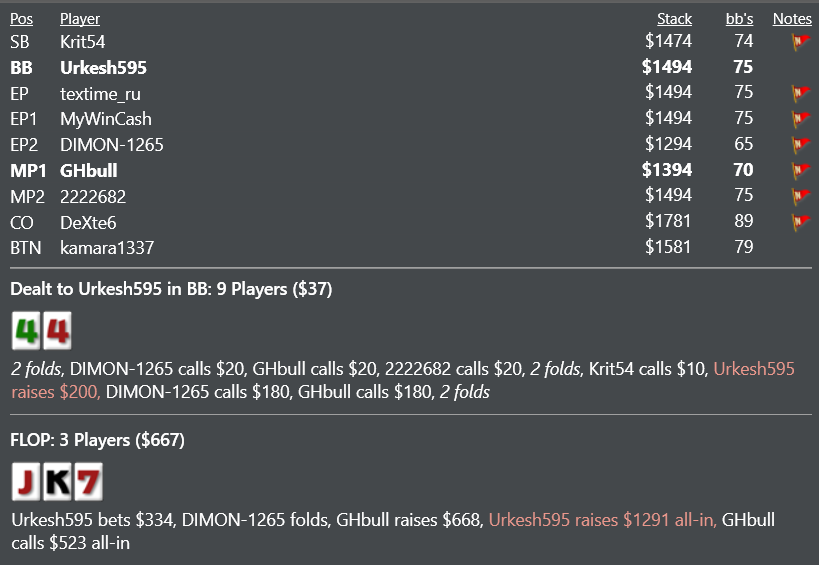This screenshot has height=565, width=819.
Task: Open the note flag for GHbull
Action: click(x=801, y=170)
